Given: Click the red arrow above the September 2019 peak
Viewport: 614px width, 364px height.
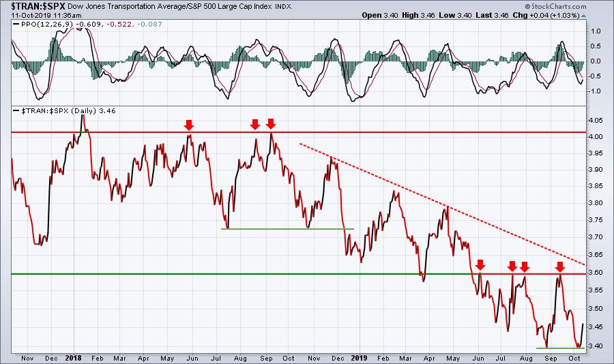Looking at the screenshot, I should click(x=560, y=267).
